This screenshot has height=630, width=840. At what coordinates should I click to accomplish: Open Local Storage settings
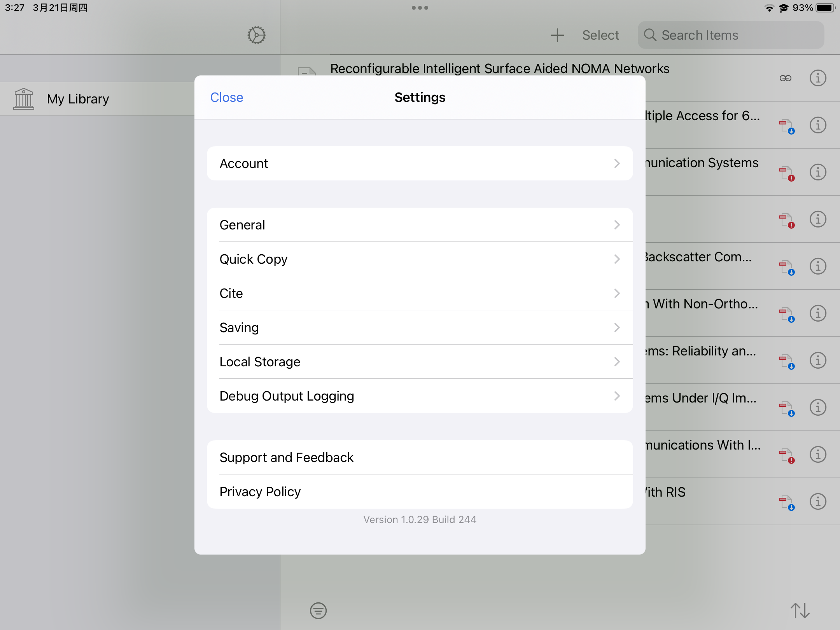point(420,362)
